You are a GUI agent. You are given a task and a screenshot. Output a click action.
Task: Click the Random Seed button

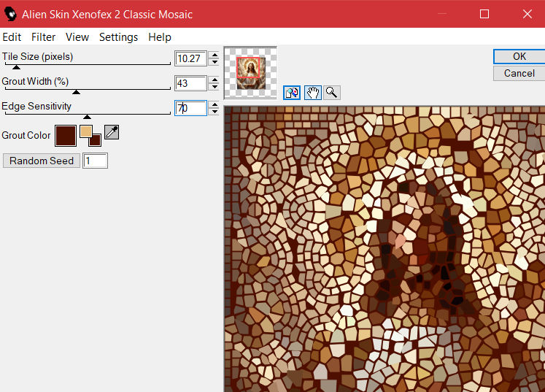click(x=42, y=161)
